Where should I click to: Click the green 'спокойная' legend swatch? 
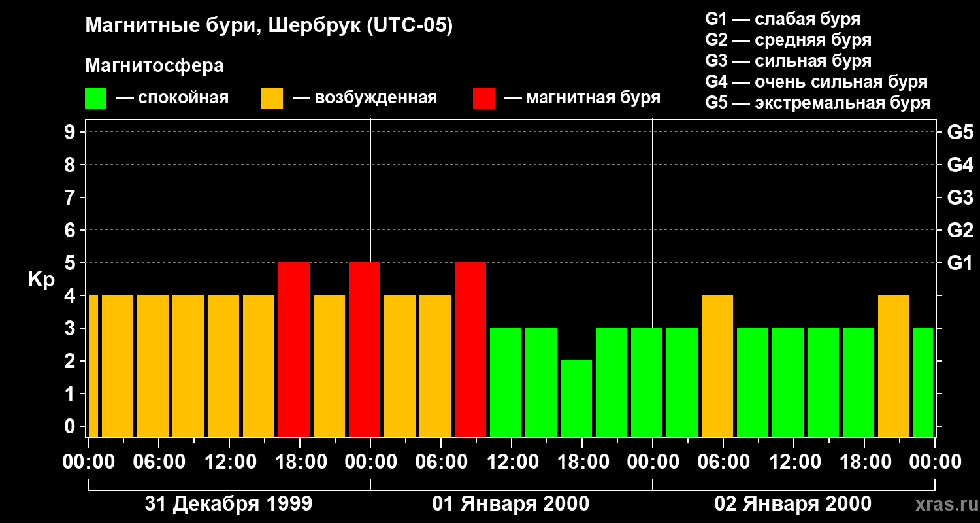coord(95,99)
